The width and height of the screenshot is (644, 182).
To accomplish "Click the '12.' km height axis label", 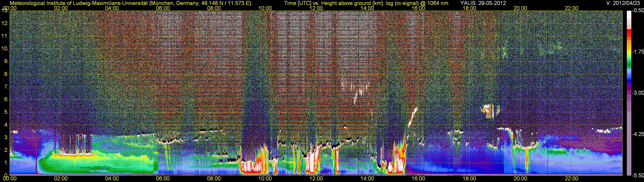I will (x=5, y=23).
